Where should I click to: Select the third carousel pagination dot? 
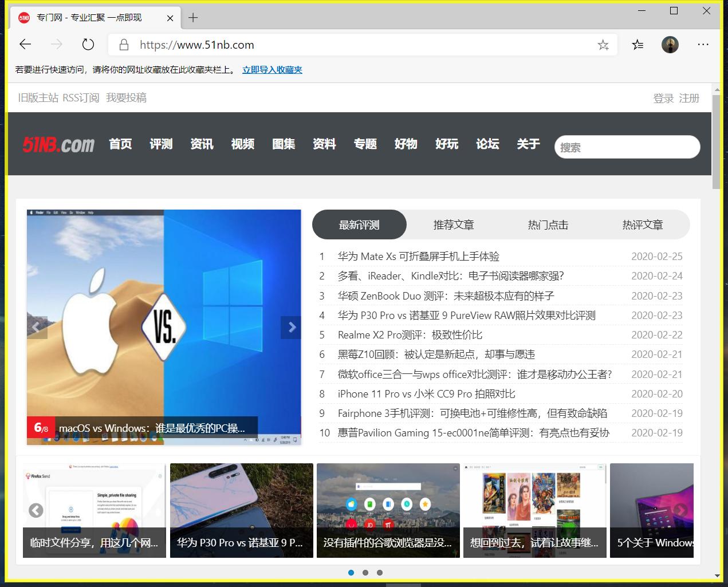[x=380, y=572]
